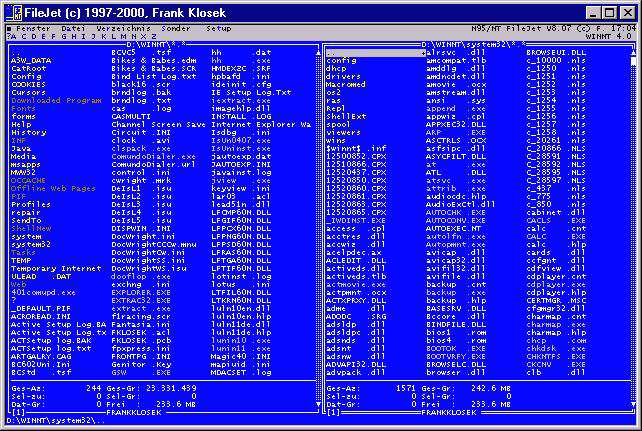Select A3W_DATA folder
The height and width of the screenshot is (431, 642).
[x=31, y=61]
